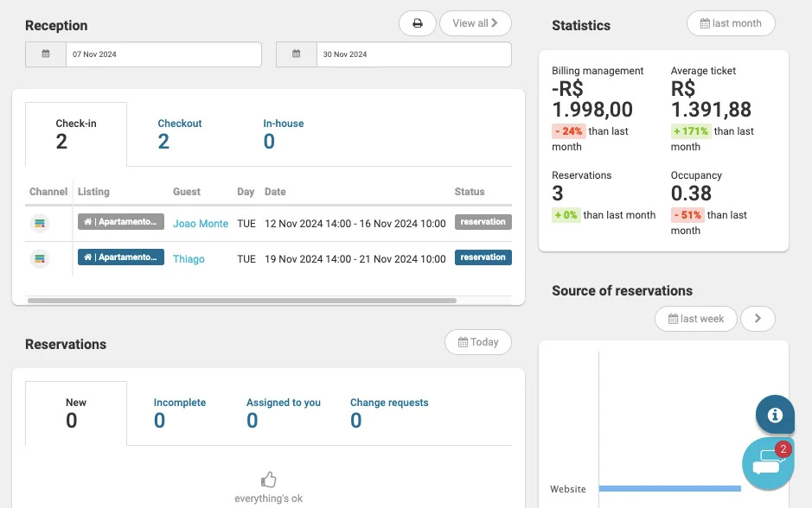Open the chat widget with two notifications
The image size is (812, 508).
(x=768, y=464)
